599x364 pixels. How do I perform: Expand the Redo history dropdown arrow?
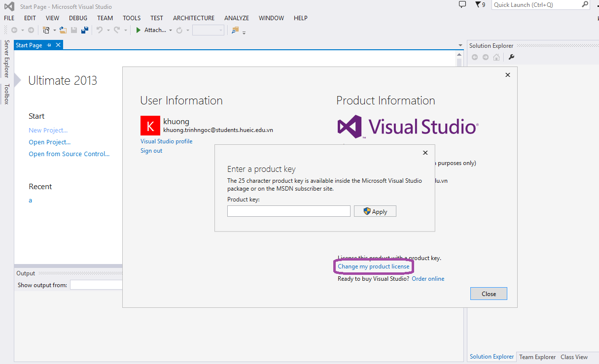[x=125, y=31]
